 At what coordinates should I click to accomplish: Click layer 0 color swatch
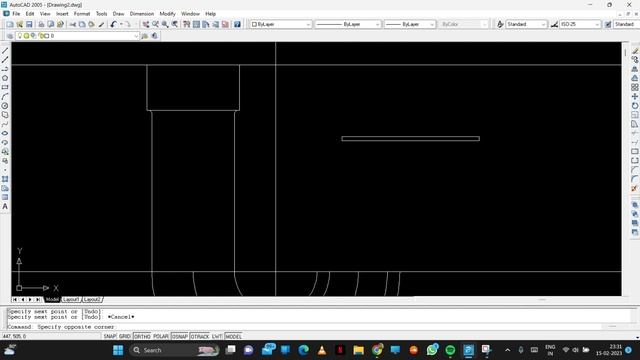pyautogui.click(x=46, y=36)
